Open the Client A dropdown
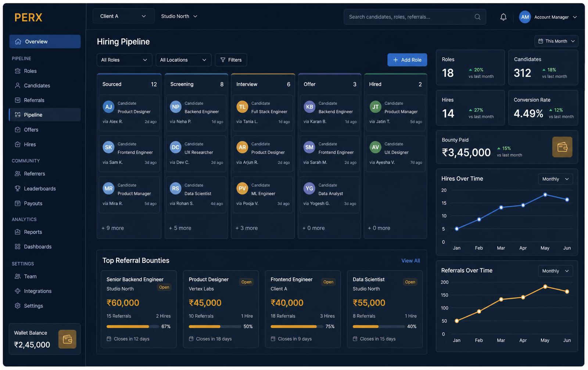This screenshot has width=588, height=370. pos(123,16)
